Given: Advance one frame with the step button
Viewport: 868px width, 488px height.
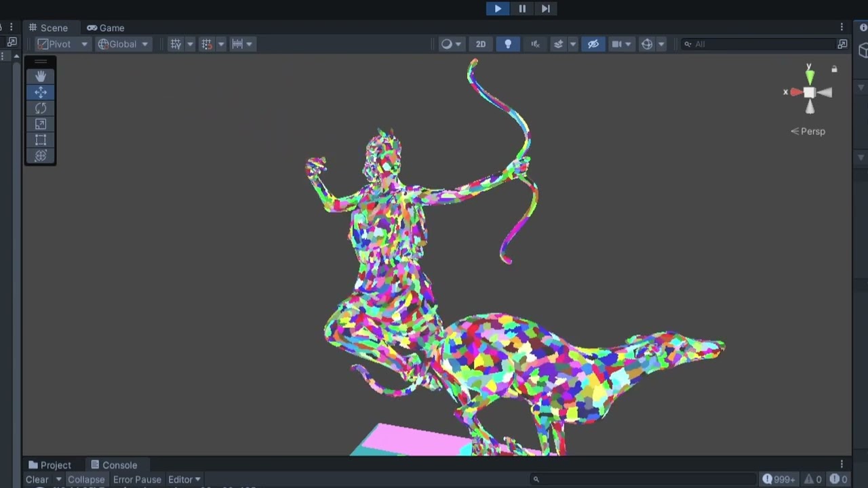Looking at the screenshot, I should coord(546,8).
